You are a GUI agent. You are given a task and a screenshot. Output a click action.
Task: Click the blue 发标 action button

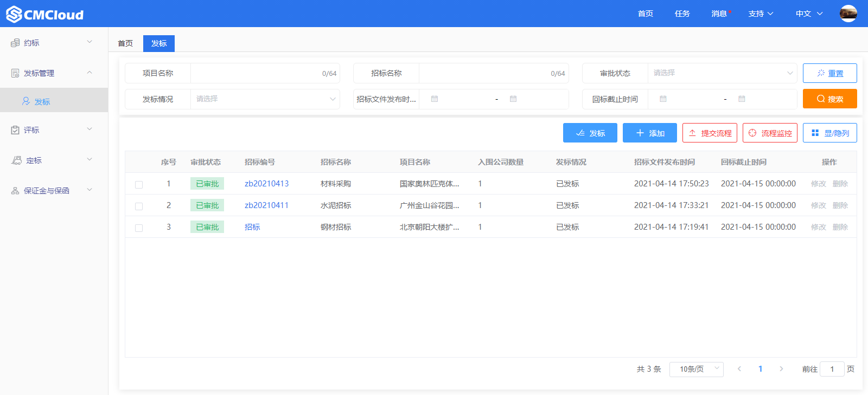590,133
